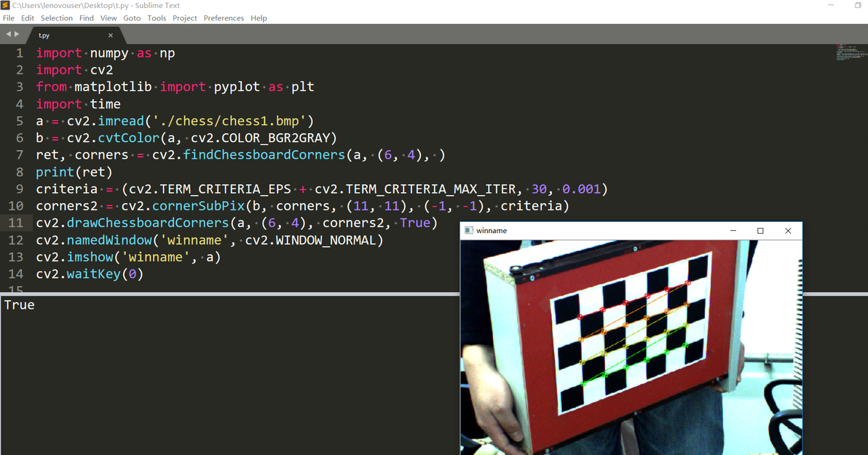Open the Project menu
868x455 pixels.
click(185, 18)
